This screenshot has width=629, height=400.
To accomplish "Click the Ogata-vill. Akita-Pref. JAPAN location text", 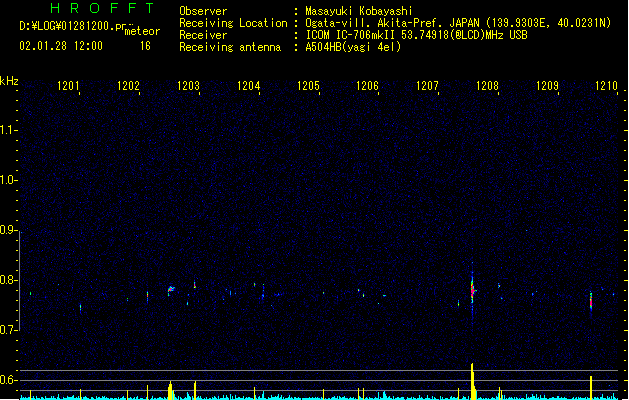I will [x=458, y=23].
